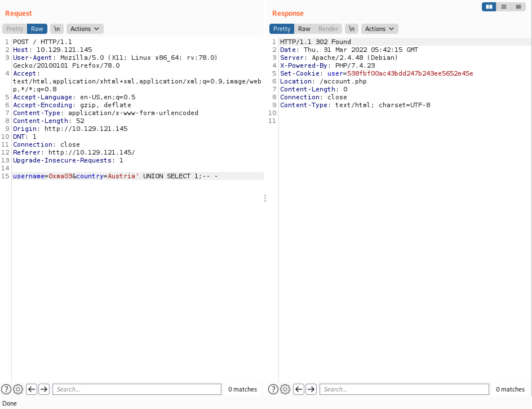Click the Response Connection: close line
Screen dimensions: 532x409
[313, 97]
